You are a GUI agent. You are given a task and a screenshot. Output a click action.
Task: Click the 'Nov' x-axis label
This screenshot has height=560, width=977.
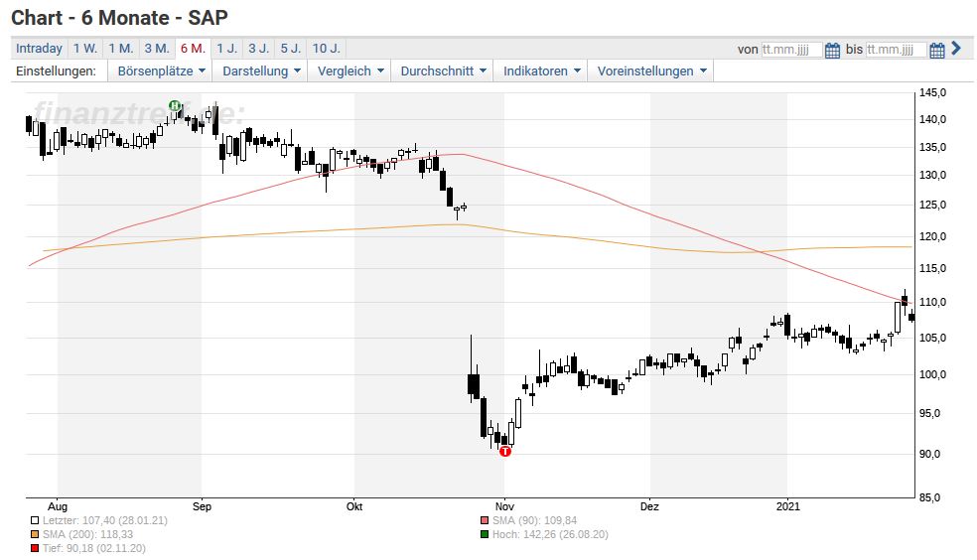(x=504, y=506)
